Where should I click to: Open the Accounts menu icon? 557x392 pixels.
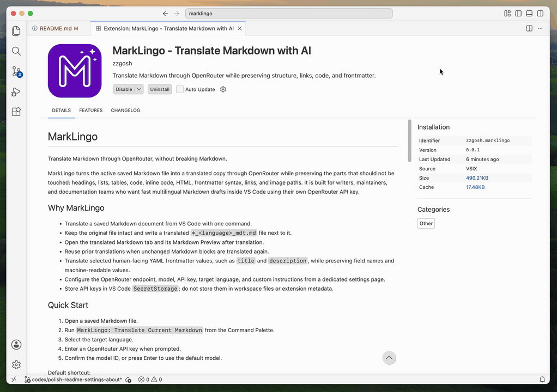tap(16, 345)
